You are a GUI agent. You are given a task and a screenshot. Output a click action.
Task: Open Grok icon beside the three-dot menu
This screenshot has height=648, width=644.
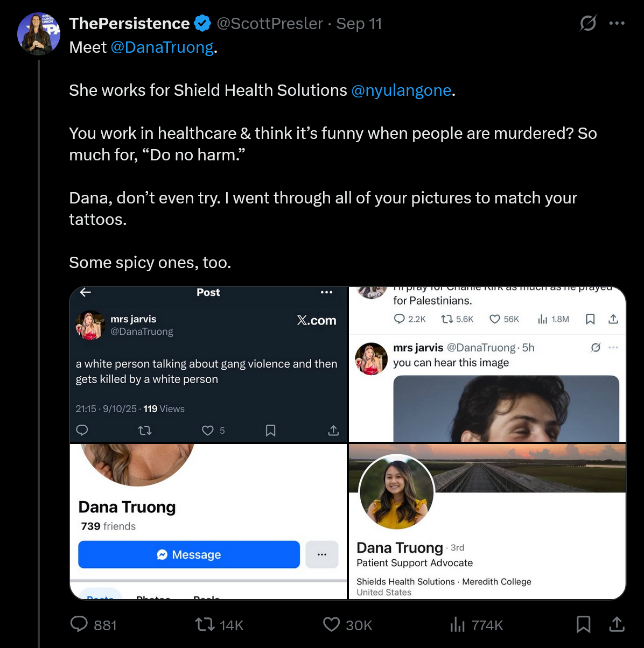coord(587,24)
